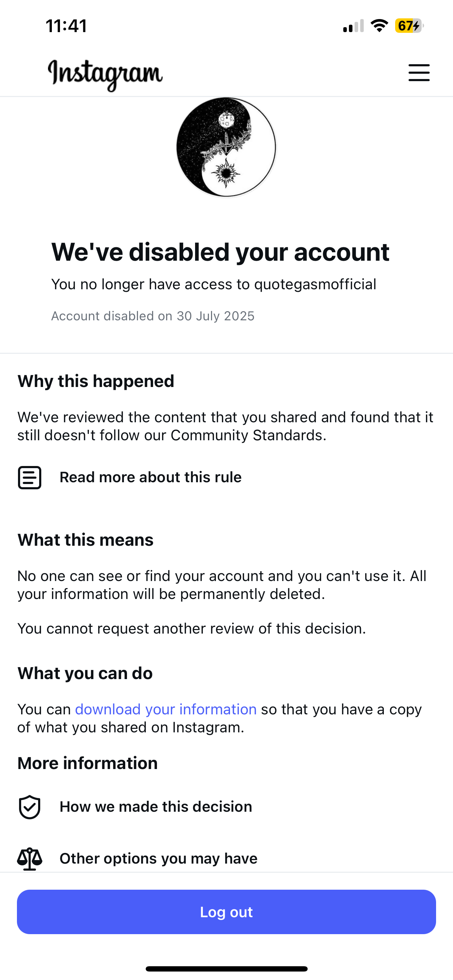Follow the download your information link
Image resolution: width=453 pixels, height=980 pixels.
(166, 709)
